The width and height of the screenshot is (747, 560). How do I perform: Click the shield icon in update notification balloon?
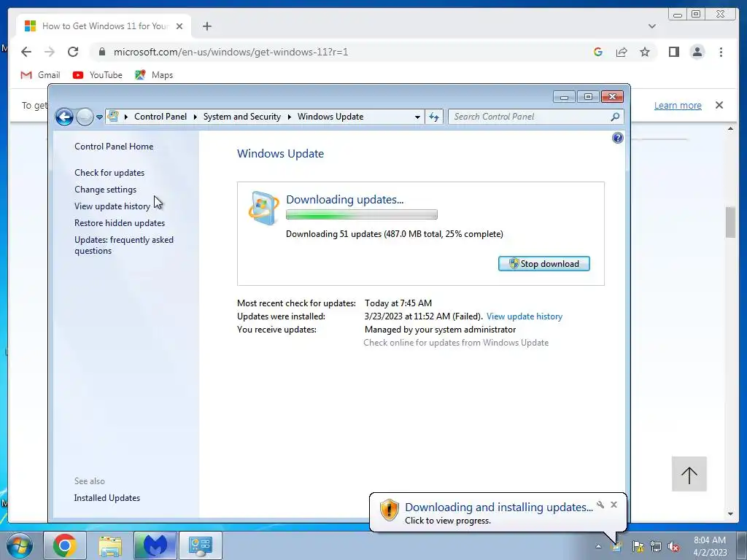click(x=390, y=510)
